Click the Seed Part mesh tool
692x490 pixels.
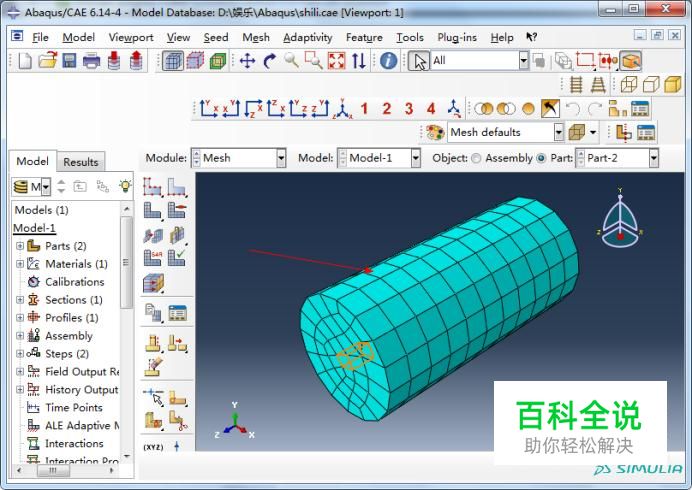pos(153,187)
